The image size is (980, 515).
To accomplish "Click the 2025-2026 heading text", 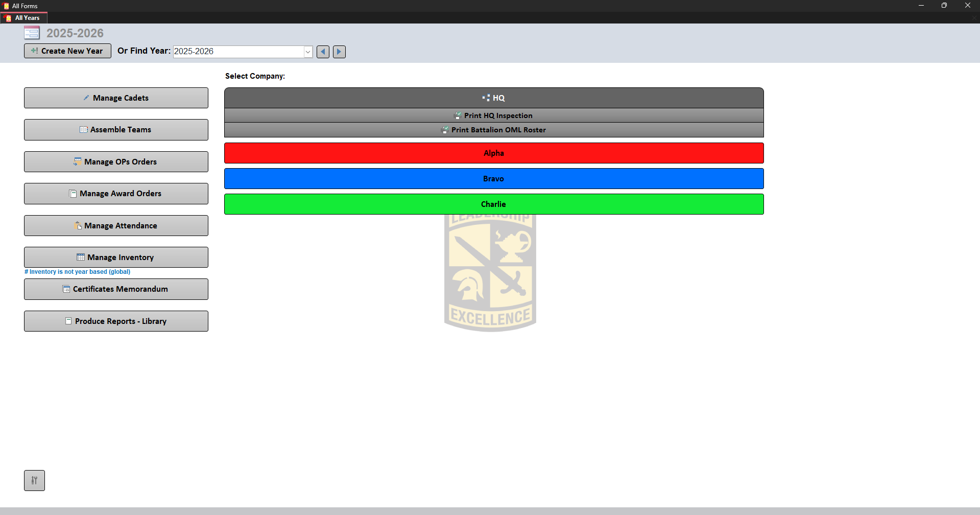I will tap(75, 33).
